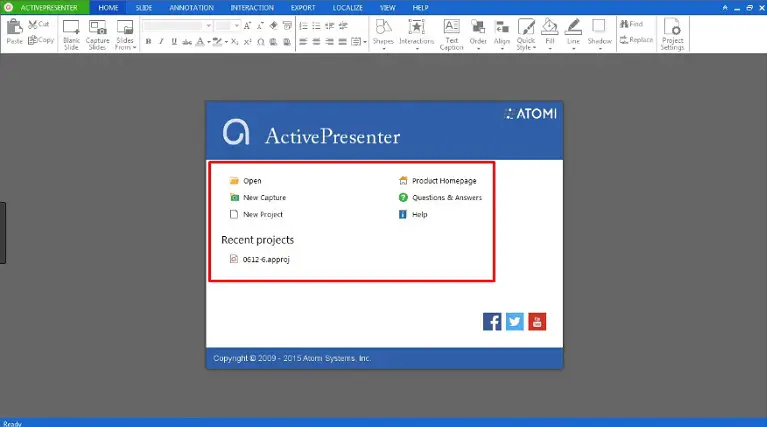The width and height of the screenshot is (767, 427).
Task: Open the Quick Style gallery
Action: pyautogui.click(x=526, y=34)
